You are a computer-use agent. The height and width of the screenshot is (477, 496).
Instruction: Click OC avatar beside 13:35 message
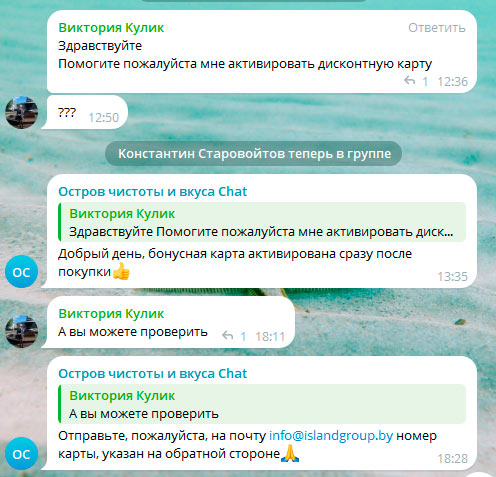coord(21,271)
